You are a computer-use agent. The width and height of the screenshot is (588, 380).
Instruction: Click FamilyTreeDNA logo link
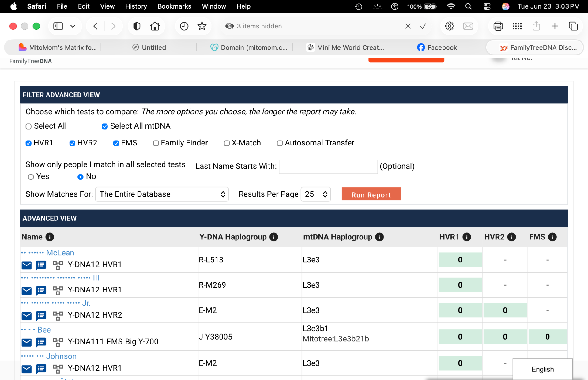coord(31,61)
